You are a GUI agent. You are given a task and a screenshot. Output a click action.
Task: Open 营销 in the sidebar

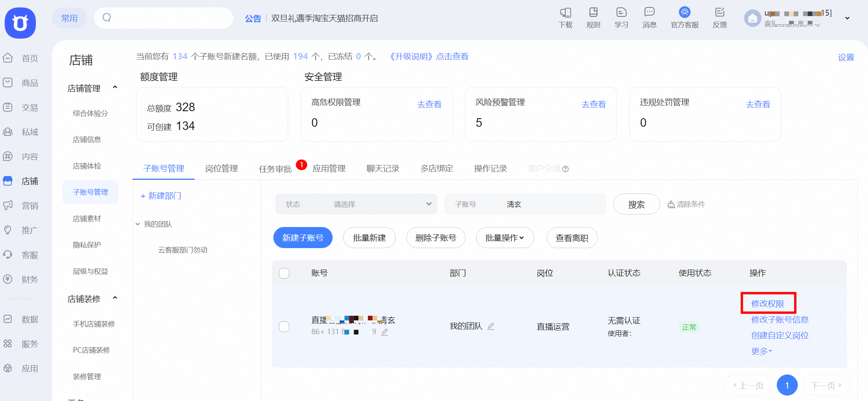point(20,206)
